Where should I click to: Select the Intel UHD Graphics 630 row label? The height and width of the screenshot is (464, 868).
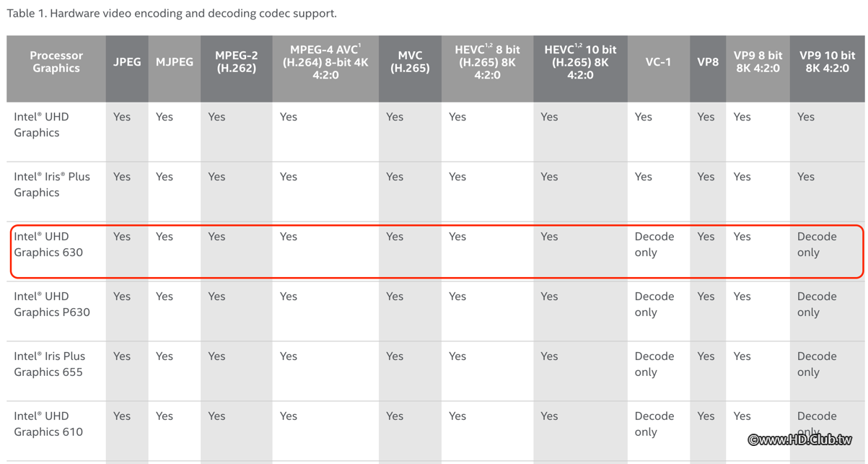tap(48, 245)
